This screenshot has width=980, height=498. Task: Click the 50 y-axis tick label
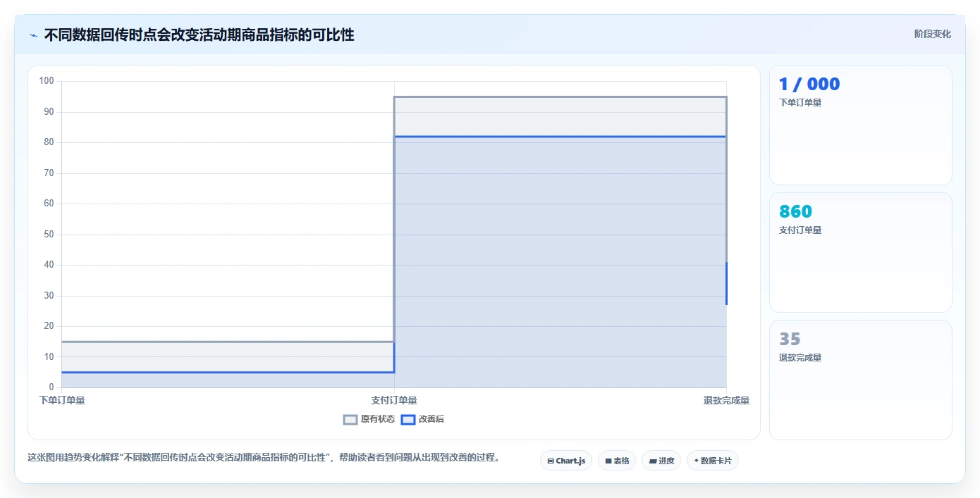point(49,235)
